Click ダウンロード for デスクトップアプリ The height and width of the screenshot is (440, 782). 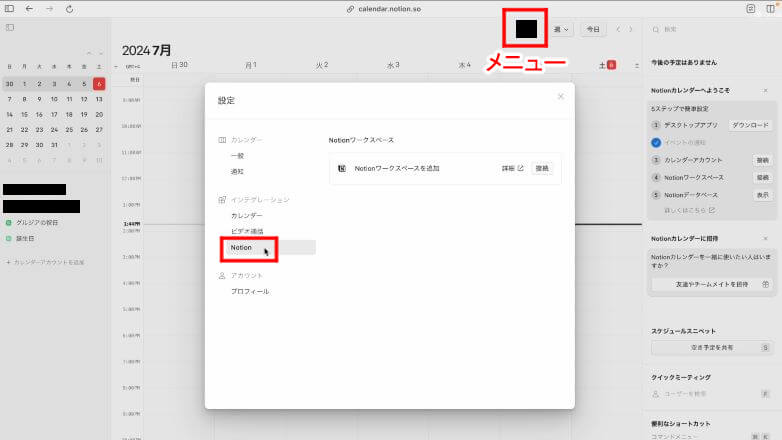coord(750,125)
